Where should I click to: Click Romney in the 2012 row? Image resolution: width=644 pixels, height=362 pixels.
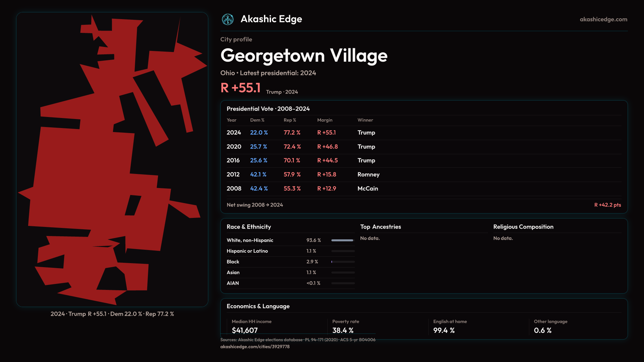click(x=368, y=175)
